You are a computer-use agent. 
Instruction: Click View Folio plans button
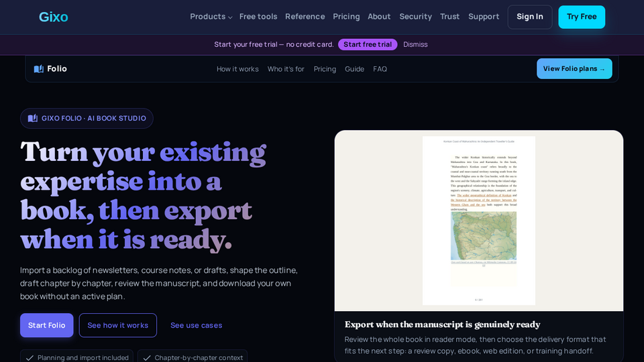pyautogui.click(x=574, y=68)
